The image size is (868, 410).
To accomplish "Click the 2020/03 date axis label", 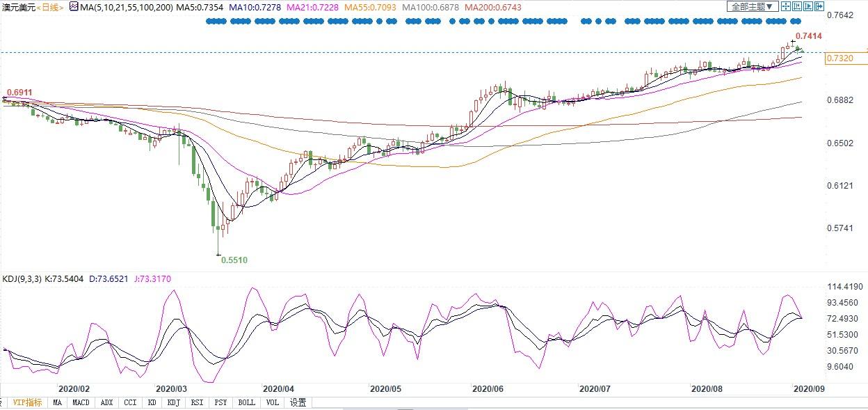I will pyautogui.click(x=171, y=388).
